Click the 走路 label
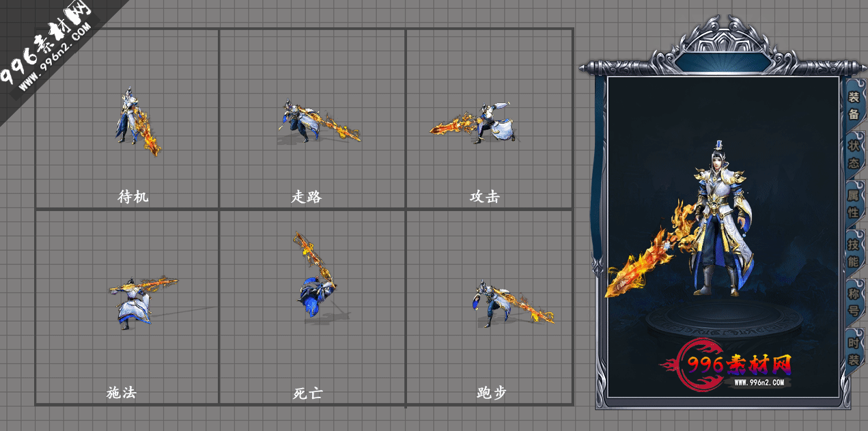 pos(307,197)
